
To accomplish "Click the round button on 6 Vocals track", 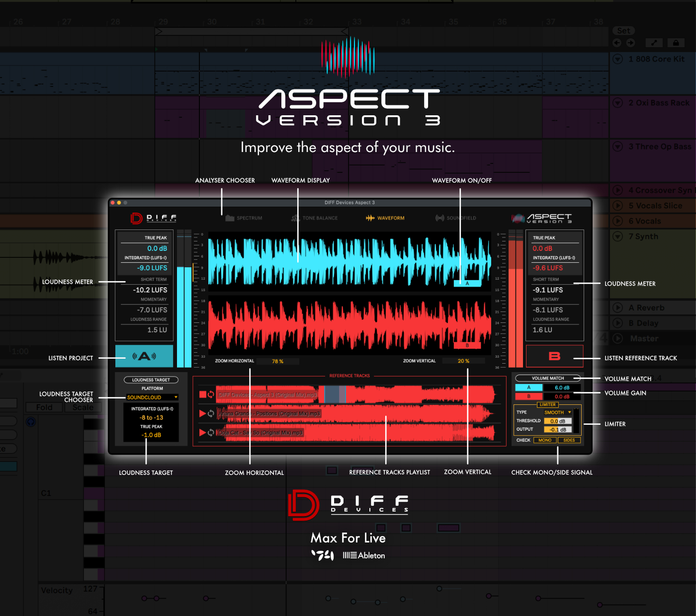I will coord(618,221).
